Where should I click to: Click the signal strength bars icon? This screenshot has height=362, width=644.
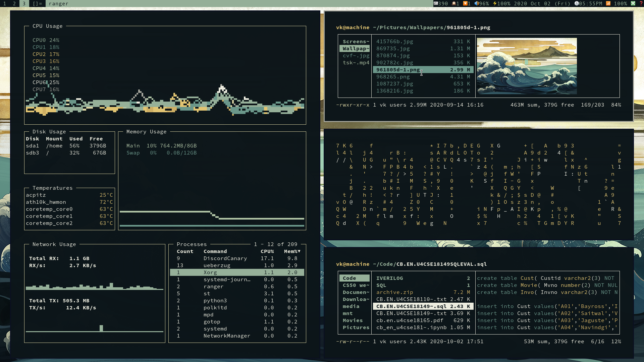point(608,4)
